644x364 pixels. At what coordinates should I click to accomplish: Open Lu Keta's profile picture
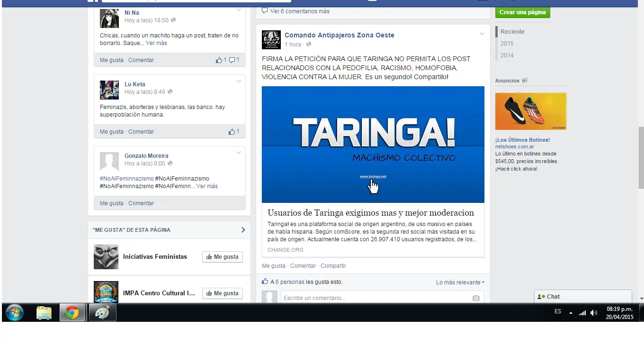(x=109, y=90)
